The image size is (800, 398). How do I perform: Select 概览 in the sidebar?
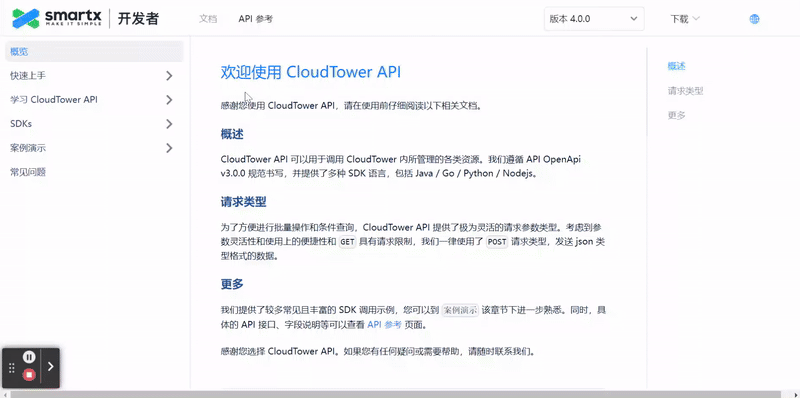click(x=94, y=52)
